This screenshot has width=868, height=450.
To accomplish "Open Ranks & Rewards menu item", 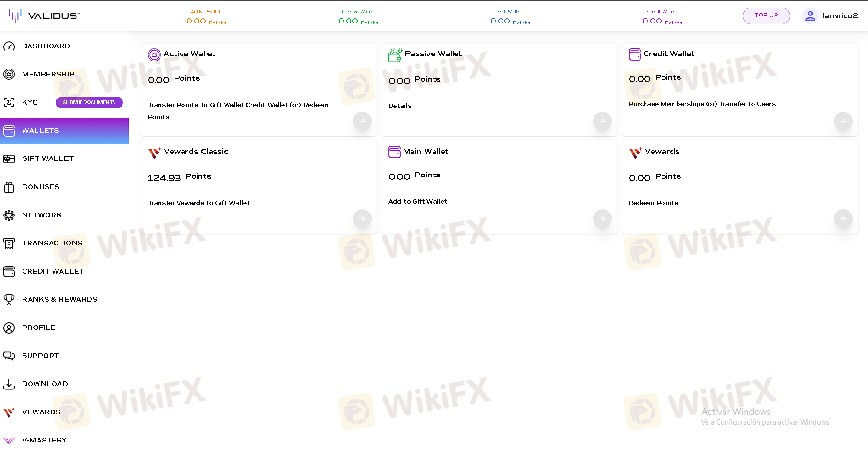I will tap(64, 299).
